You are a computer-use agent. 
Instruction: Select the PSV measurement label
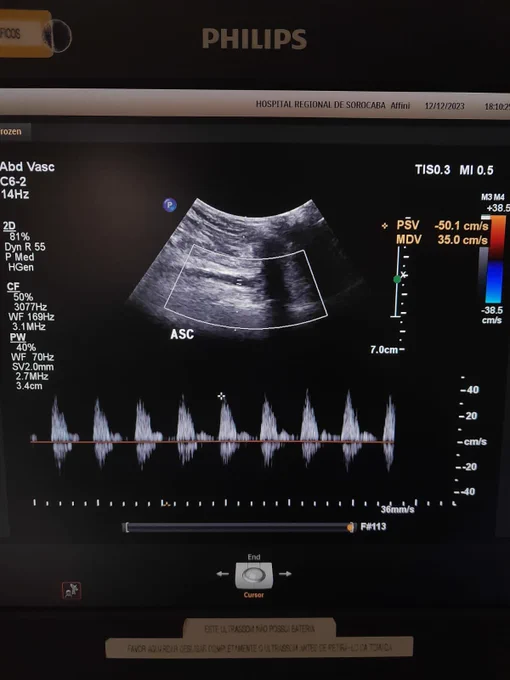click(x=408, y=225)
